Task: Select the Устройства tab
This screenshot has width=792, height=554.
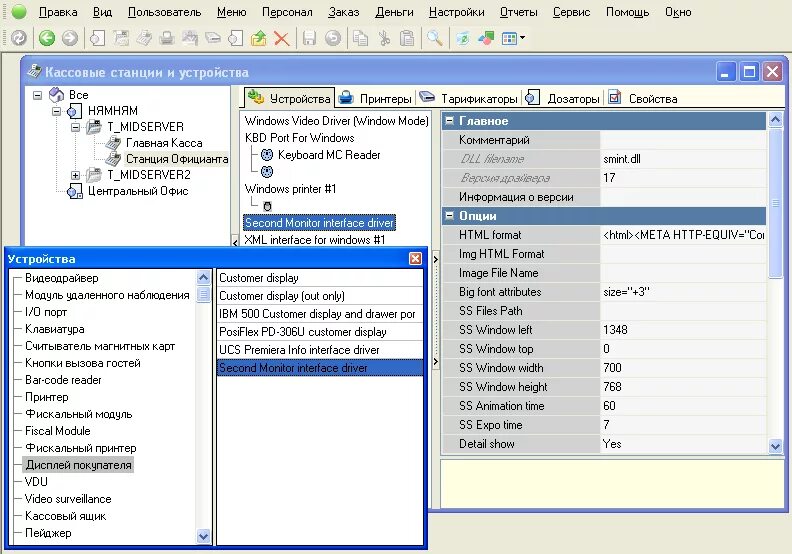Action: pos(289,98)
